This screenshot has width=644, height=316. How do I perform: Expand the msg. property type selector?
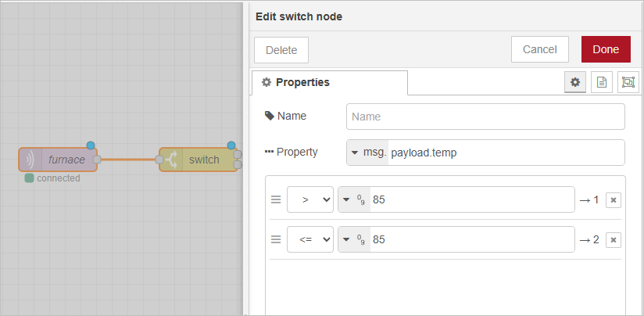pos(367,153)
